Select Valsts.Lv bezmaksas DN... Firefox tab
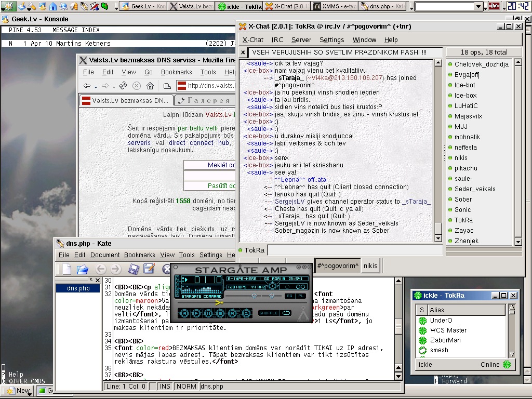Screen dimensions: 532x399 (x=126, y=101)
